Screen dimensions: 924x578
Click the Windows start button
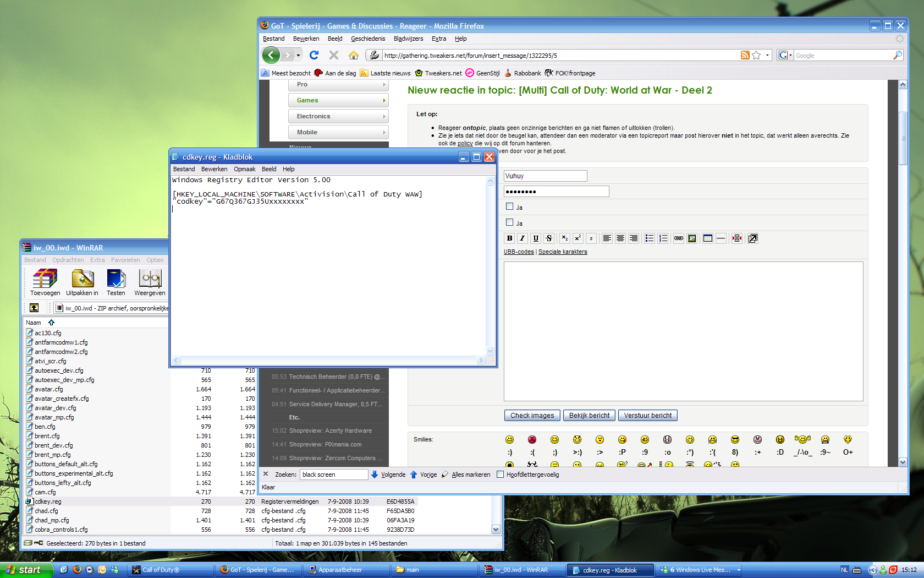(x=26, y=570)
